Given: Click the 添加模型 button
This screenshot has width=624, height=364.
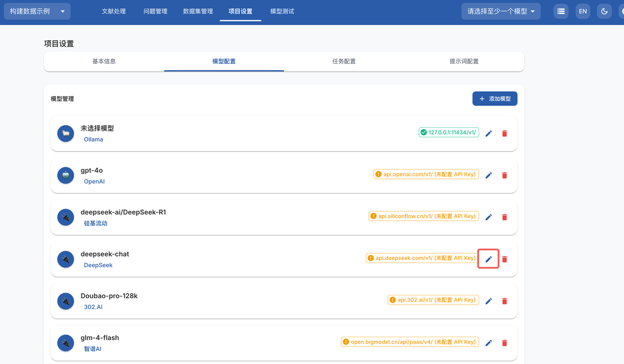Looking at the screenshot, I should pos(495,98).
